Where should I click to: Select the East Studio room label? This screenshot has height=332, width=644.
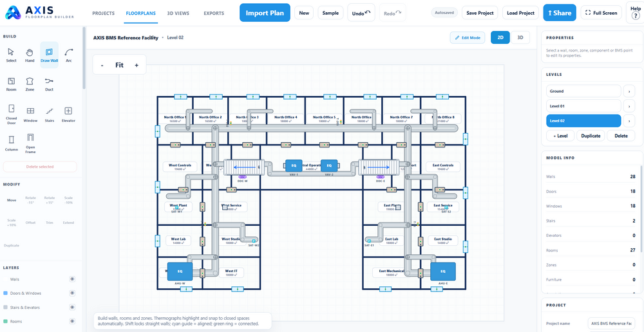point(443,241)
